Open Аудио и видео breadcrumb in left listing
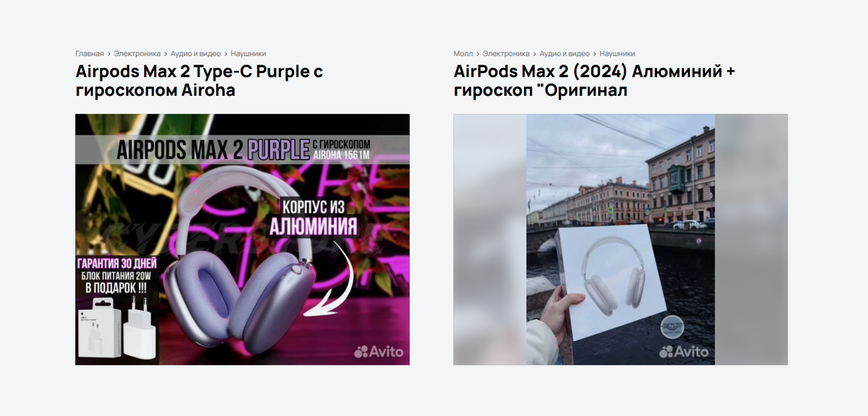868x416 pixels. [195, 53]
